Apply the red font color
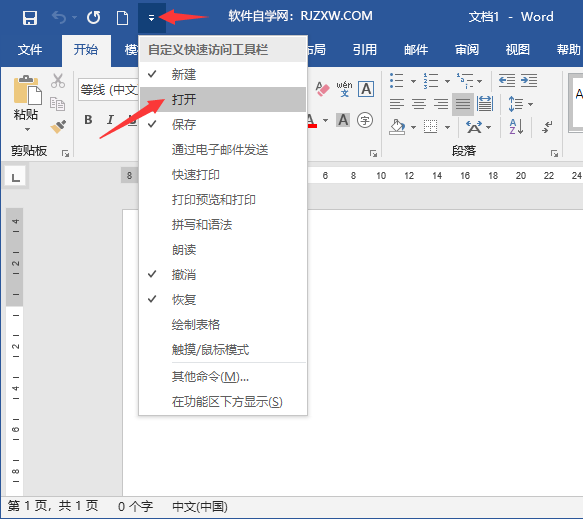 coord(312,120)
